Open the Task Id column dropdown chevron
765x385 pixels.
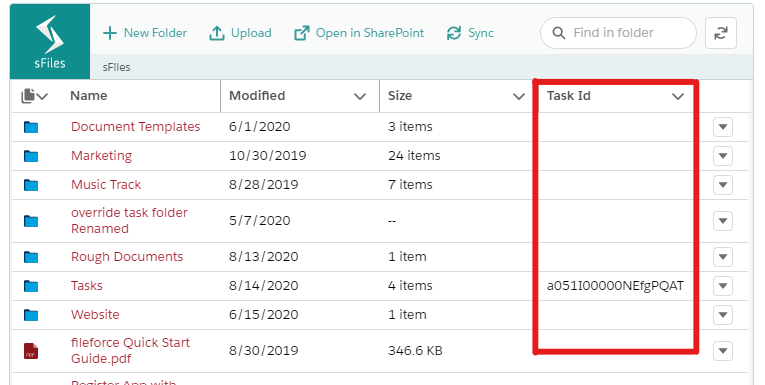pyautogui.click(x=678, y=96)
